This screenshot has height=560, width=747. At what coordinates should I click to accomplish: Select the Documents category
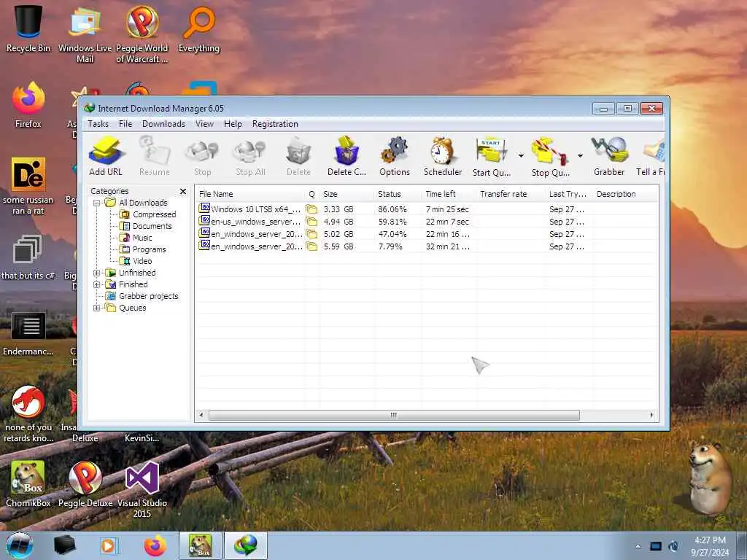pyautogui.click(x=146, y=226)
